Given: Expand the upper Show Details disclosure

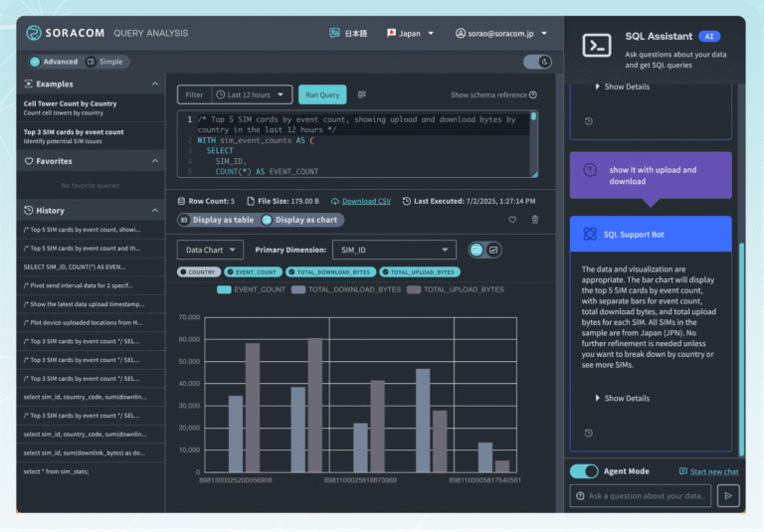Looking at the screenshot, I should point(622,87).
